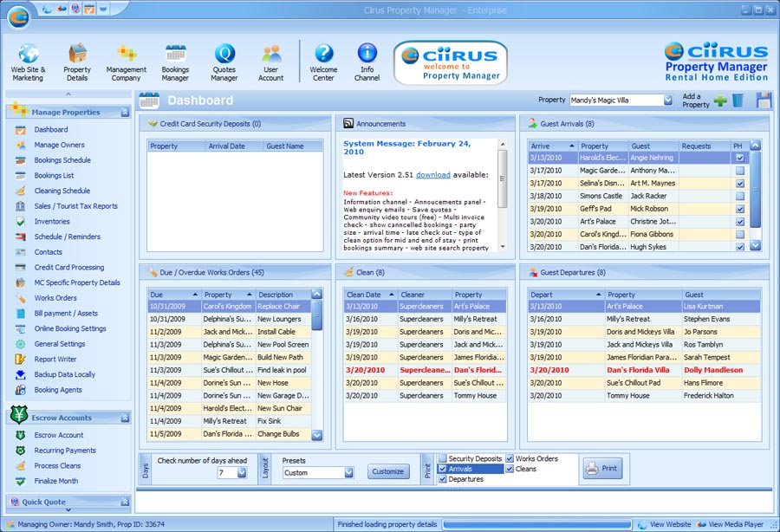This screenshot has height=532, width=780.
Task: Open the days ahead number dropdown
Action: (x=242, y=473)
